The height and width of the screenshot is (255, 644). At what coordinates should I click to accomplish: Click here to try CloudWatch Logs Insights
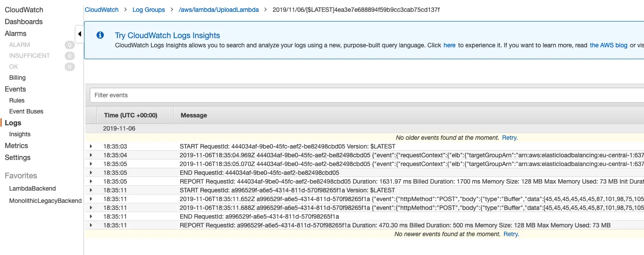point(449,45)
